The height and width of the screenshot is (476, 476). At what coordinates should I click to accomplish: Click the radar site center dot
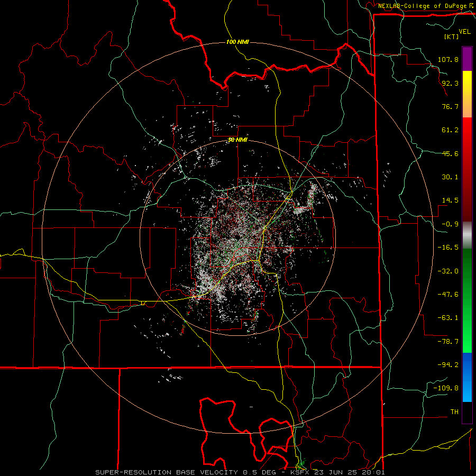[237, 237]
